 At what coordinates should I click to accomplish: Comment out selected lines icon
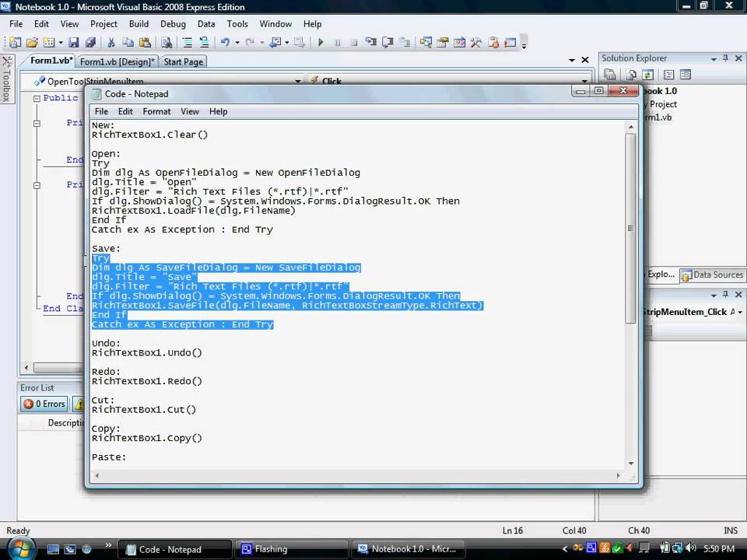188,42
